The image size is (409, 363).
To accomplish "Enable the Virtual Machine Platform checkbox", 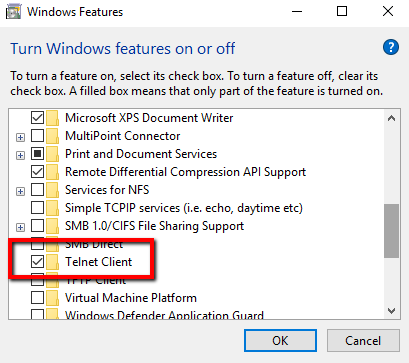I will tap(37, 298).
